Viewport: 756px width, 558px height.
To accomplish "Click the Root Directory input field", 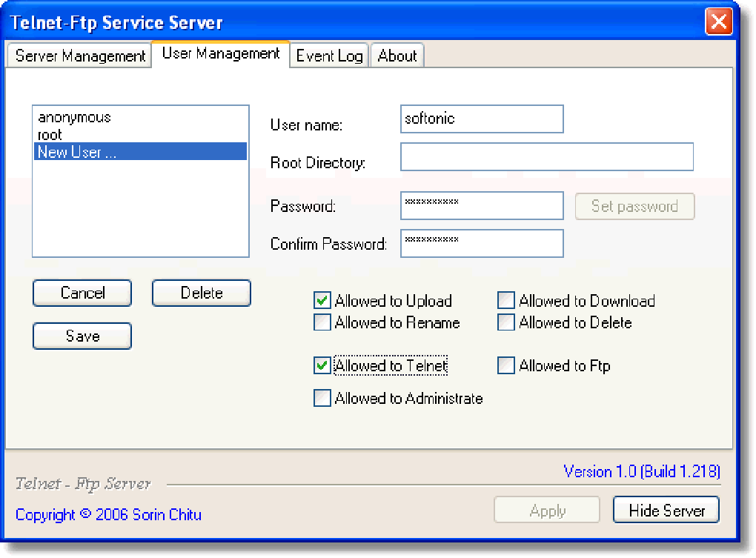I will click(546, 156).
